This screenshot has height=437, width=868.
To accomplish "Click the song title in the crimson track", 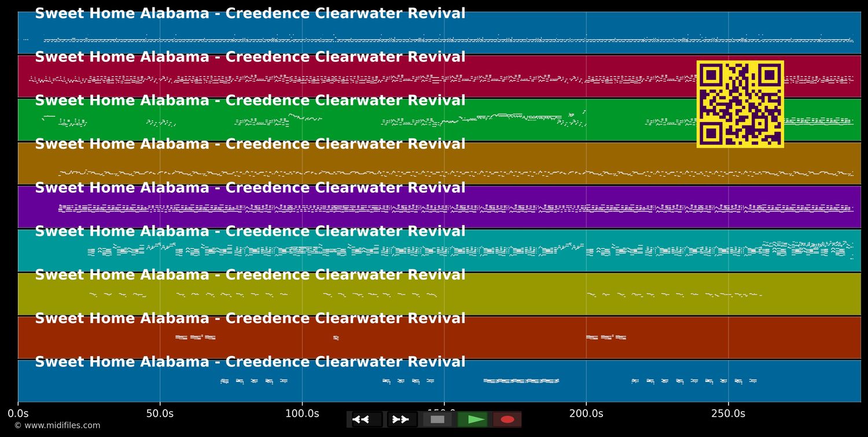I will (x=250, y=57).
